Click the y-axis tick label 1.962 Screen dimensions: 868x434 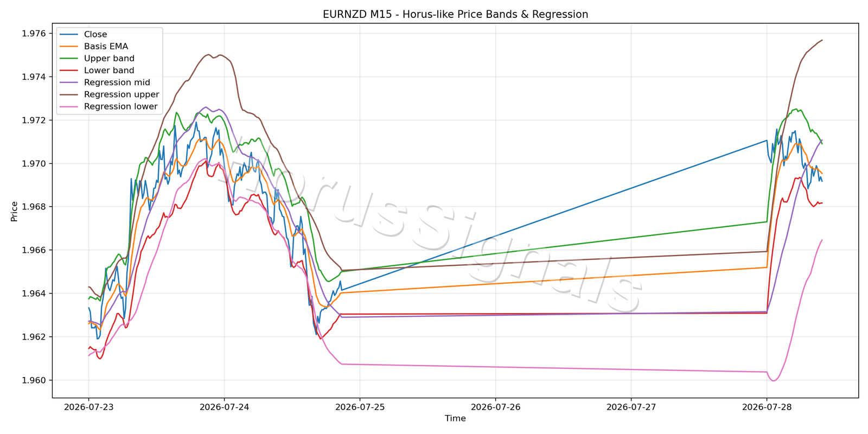pyautogui.click(x=34, y=337)
